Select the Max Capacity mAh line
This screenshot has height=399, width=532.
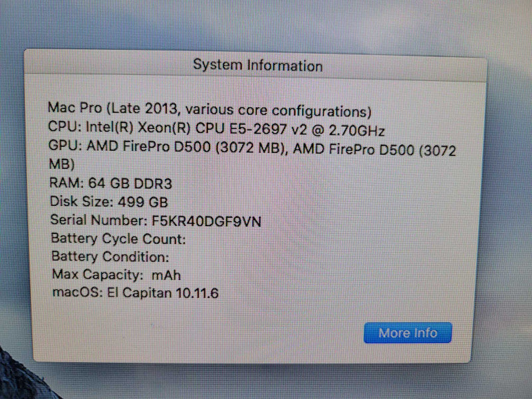coord(116,275)
